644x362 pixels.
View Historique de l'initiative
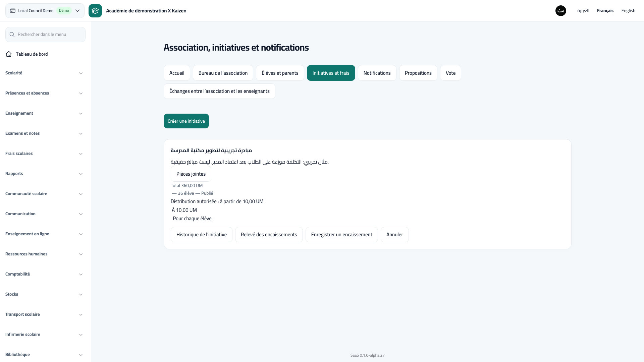click(x=202, y=235)
